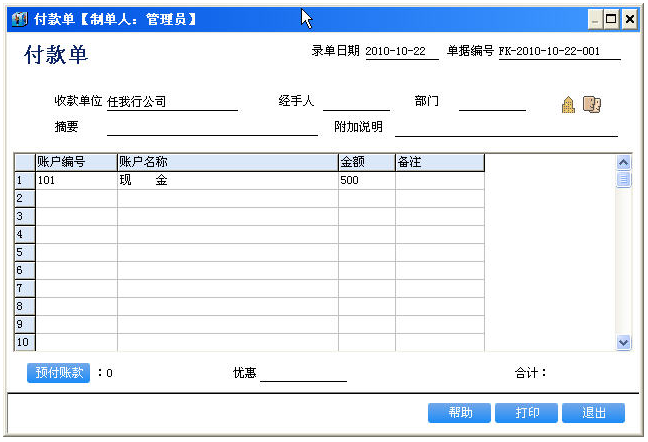Viewport: 648px width, 442px height.
Task: Click the building icon beside 部门
Action: pos(568,105)
